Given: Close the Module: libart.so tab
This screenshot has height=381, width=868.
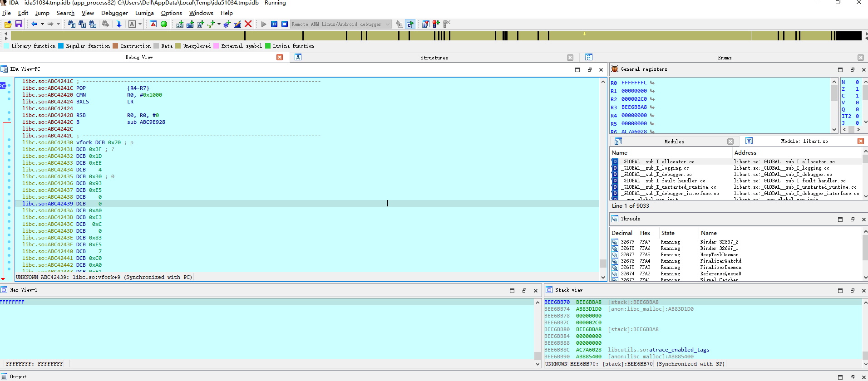Looking at the screenshot, I should [861, 141].
